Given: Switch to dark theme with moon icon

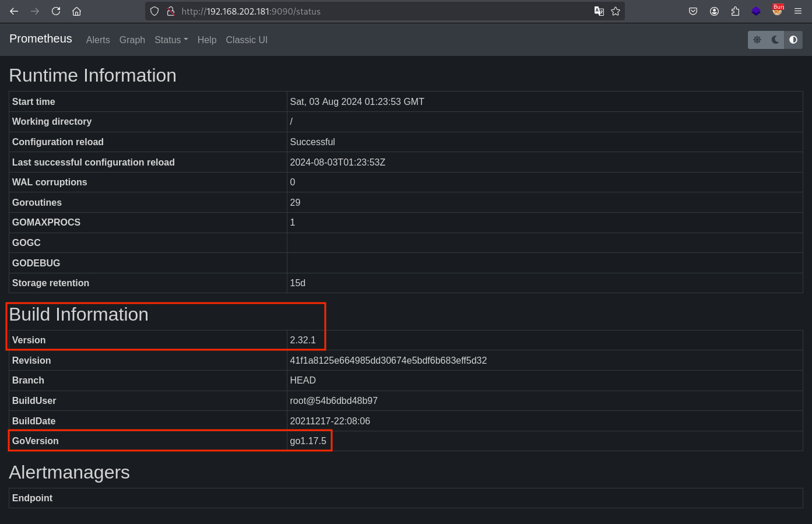Looking at the screenshot, I should (775, 40).
